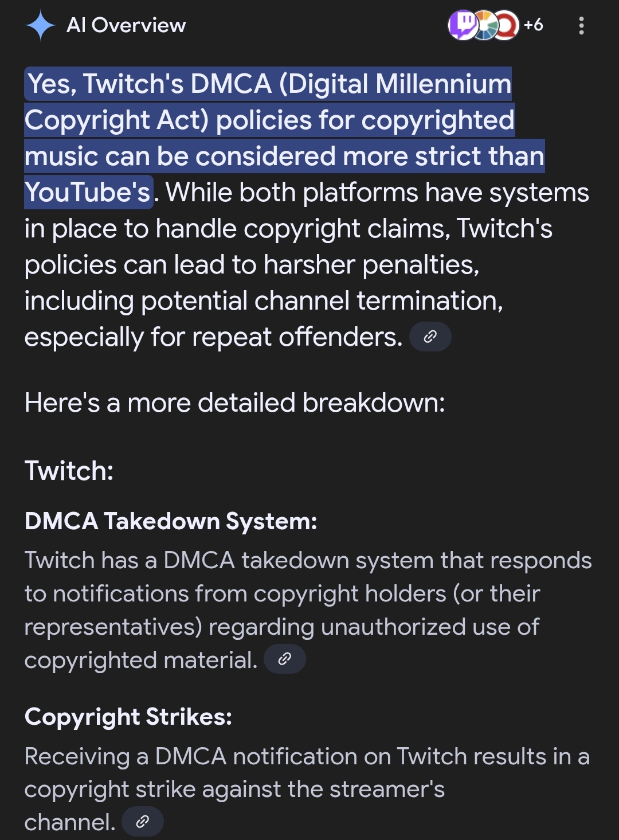This screenshot has height=840, width=619.
Task: Click the AI Overview sparkle icon
Action: point(41,26)
